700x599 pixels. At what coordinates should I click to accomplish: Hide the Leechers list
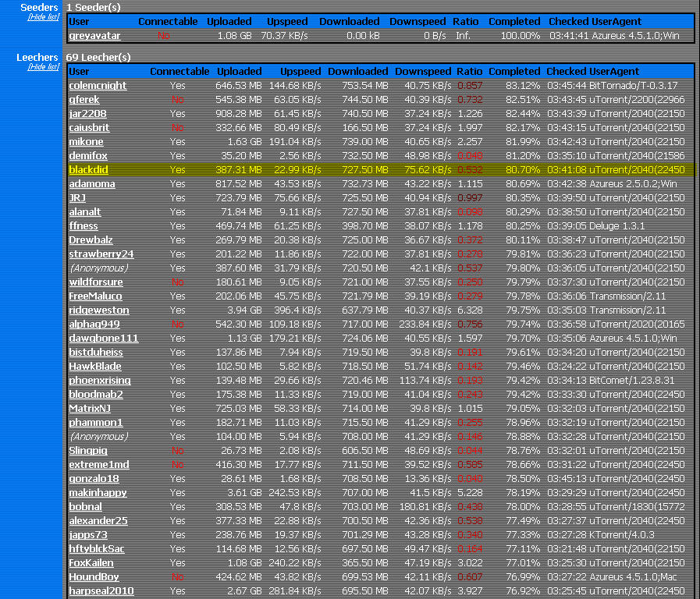pos(44,67)
